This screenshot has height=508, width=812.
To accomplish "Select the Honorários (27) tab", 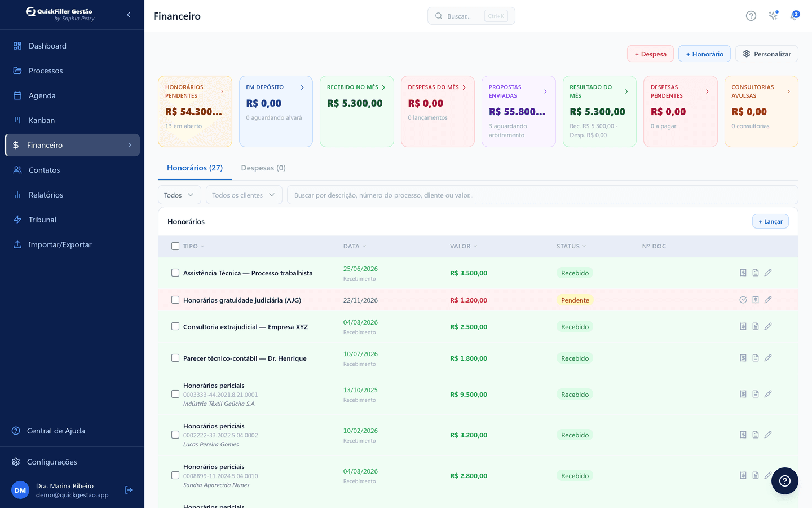I will click(x=195, y=168).
